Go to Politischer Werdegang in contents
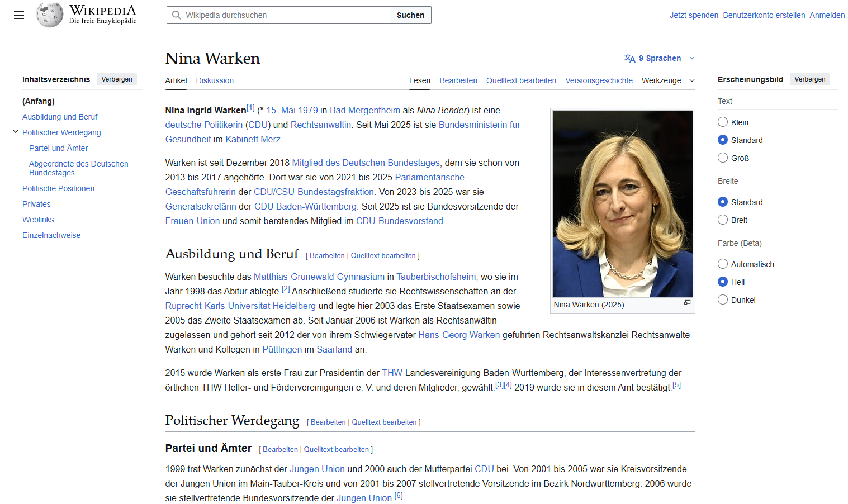This screenshot has width=848, height=504. pos(61,132)
